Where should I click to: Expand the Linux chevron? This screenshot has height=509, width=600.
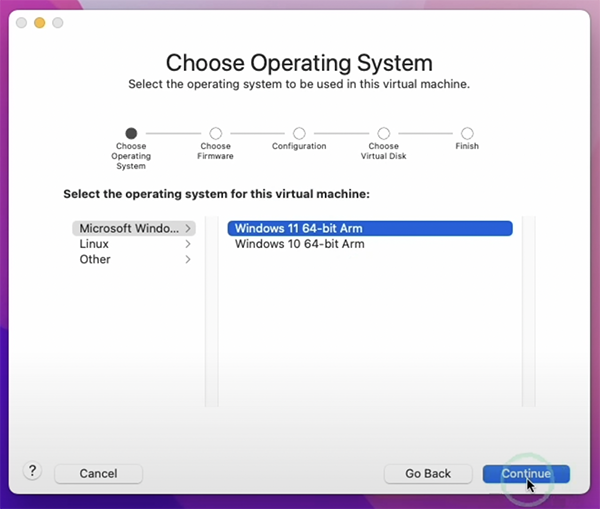tap(188, 244)
